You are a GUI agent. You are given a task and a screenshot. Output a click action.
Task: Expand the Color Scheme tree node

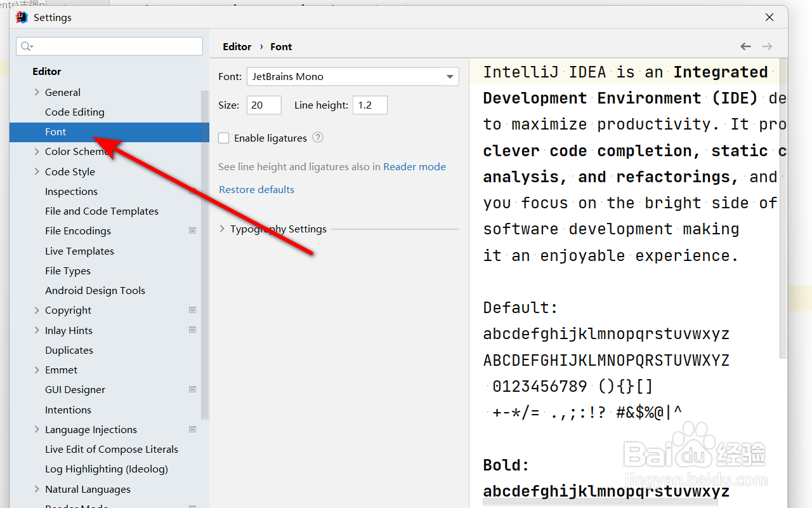37,152
